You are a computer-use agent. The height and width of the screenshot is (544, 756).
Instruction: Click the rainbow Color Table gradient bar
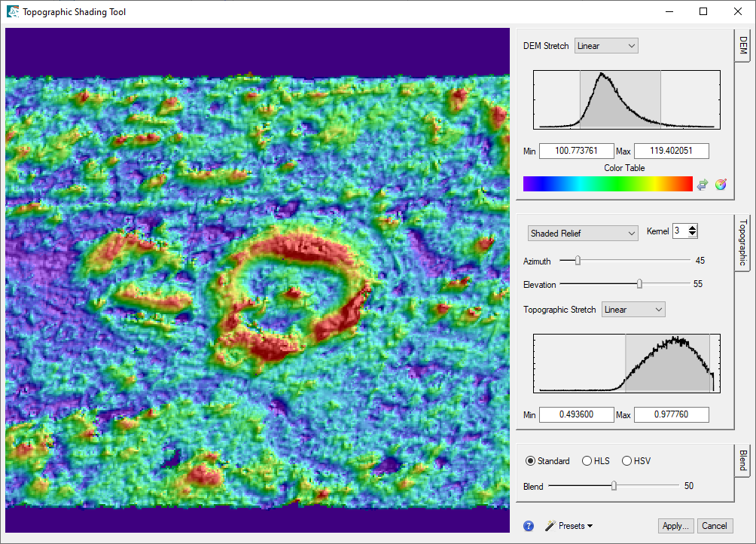607,184
